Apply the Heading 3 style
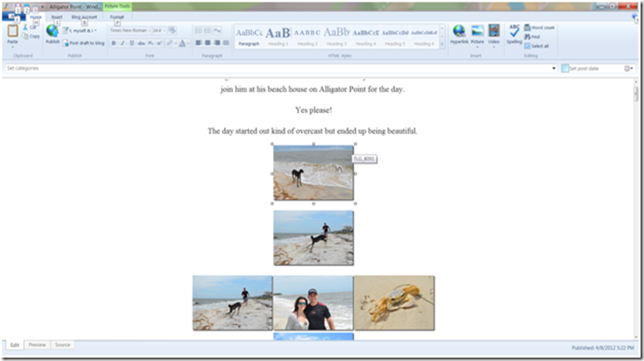The height and width of the screenshot is (361, 644). (x=336, y=37)
